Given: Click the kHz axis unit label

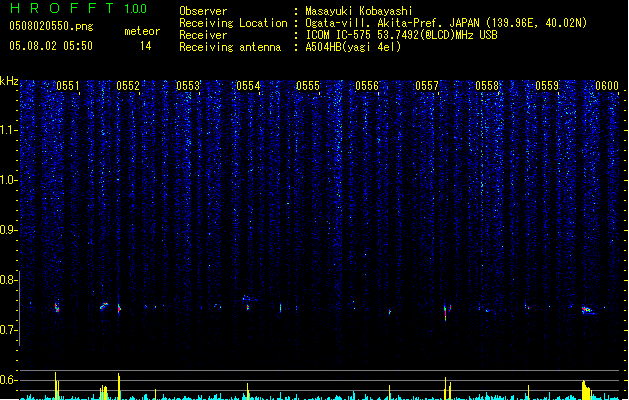Looking at the screenshot, I should (x=9, y=81).
